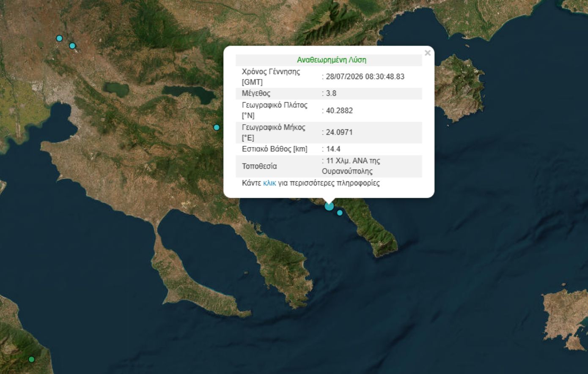Select the earthquake marker just left of the popup
The height and width of the screenshot is (374, 588).
(x=217, y=127)
